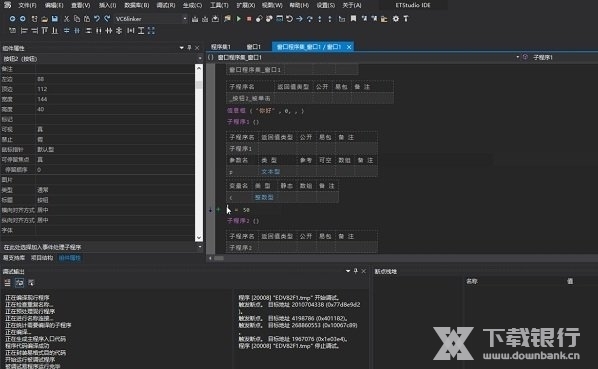
Task: Click the bookmark flag icon
Action: [x=354, y=19]
